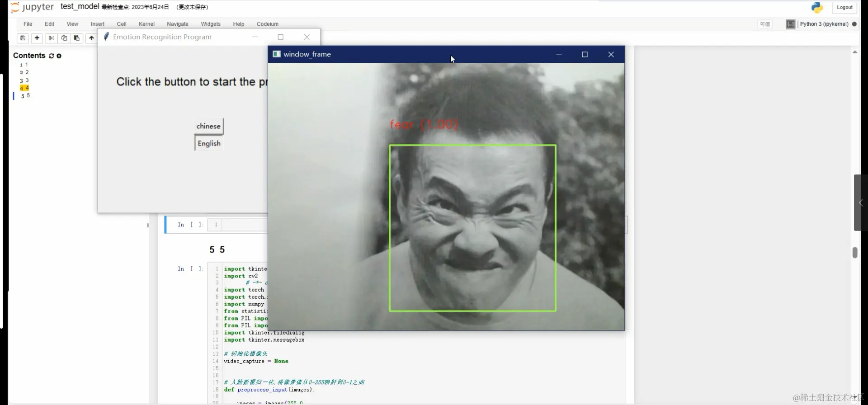Click the 'import cv2' code line
Screen dimensions: 868x405
click(x=241, y=276)
